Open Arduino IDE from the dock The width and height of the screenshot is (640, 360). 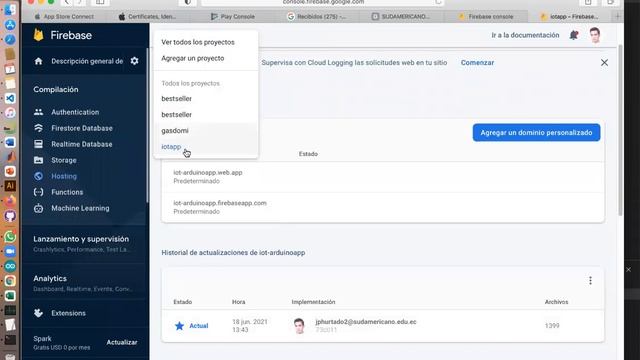click(x=10, y=266)
